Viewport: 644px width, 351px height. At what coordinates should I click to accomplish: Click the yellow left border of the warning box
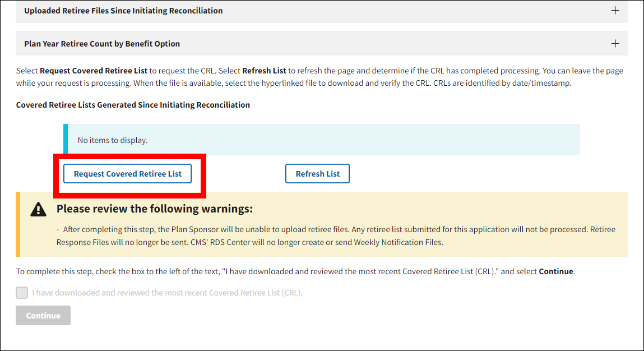coord(18,224)
